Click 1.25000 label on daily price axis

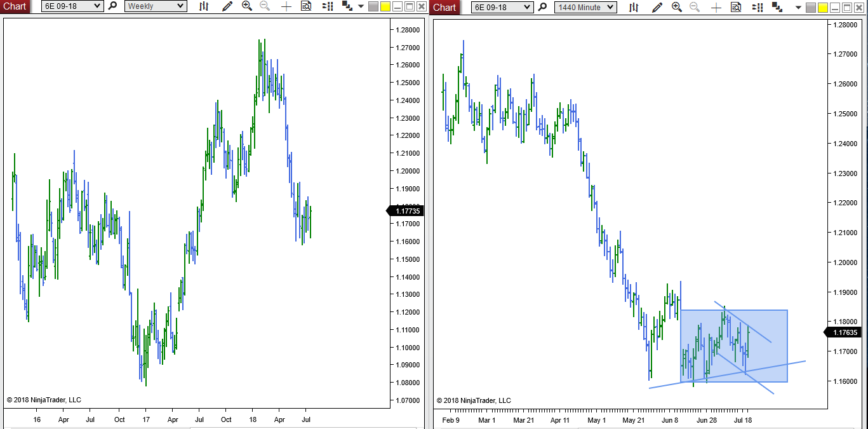(x=845, y=114)
